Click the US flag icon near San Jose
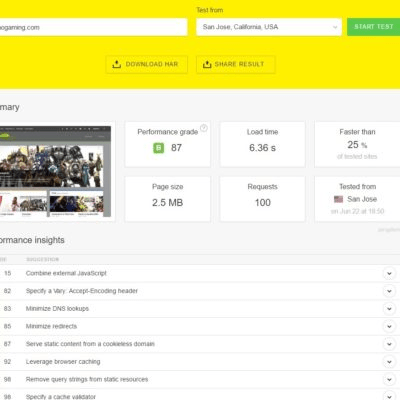400x400 pixels. [x=338, y=199]
